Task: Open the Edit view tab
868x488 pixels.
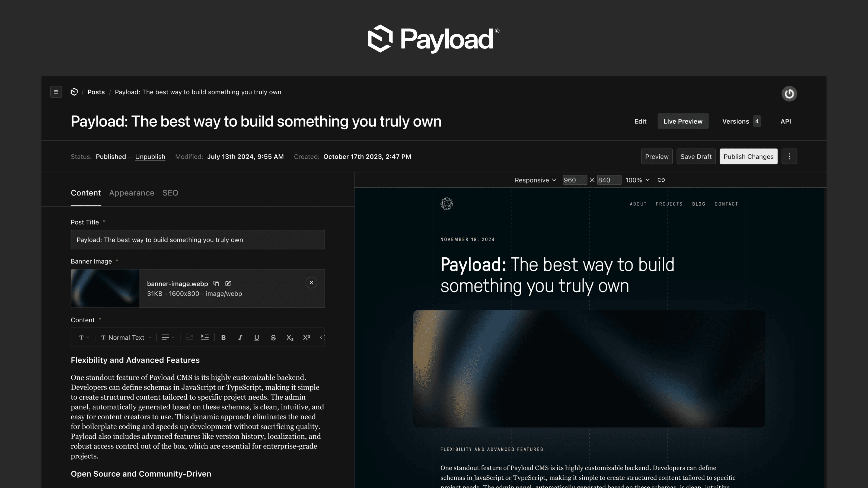Action: [x=640, y=121]
